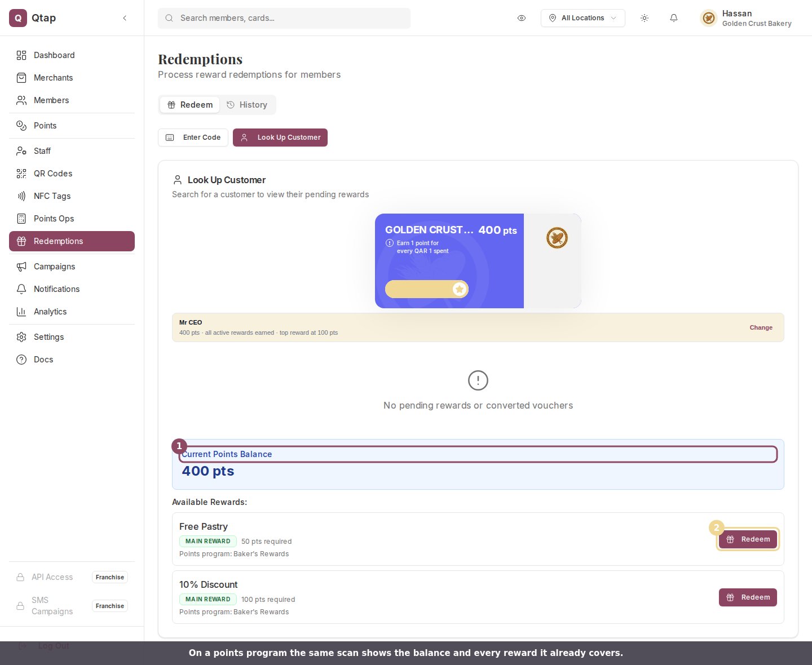Image resolution: width=812 pixels, height=665 pixels.
Task: Click the Franchise badge beside API Access
Action: tap(110, 577)
